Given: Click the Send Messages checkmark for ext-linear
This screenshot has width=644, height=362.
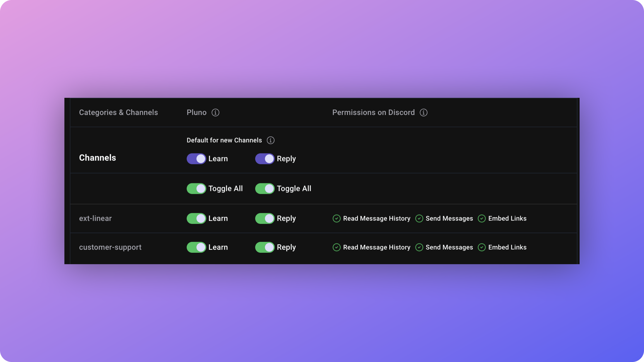Looking at the screenshot, I should (419, 218).
